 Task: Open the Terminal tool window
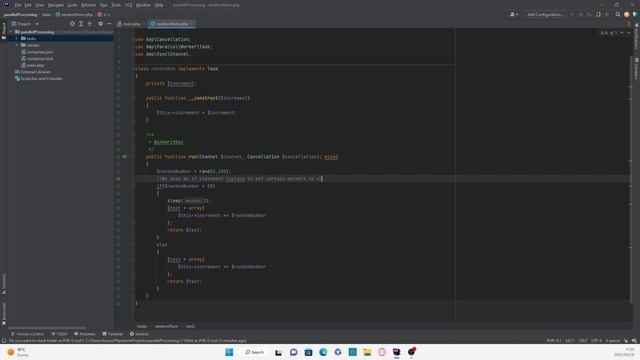pyautogui.click(x=113, y=334)
